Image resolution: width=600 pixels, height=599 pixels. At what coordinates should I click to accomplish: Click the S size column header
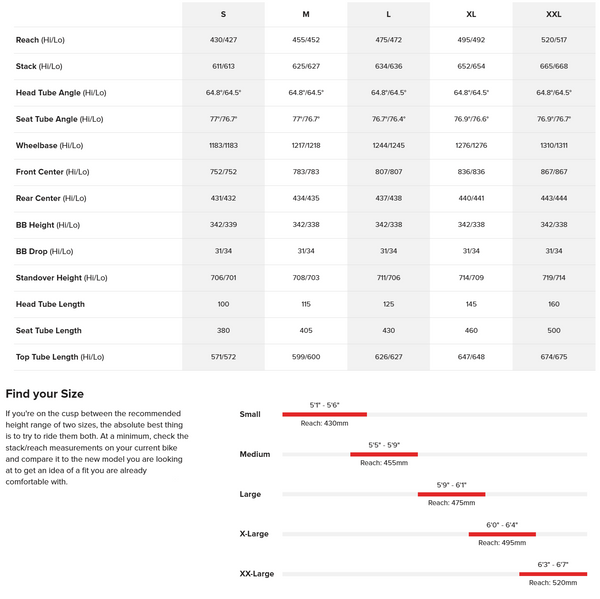pos(223,14)
